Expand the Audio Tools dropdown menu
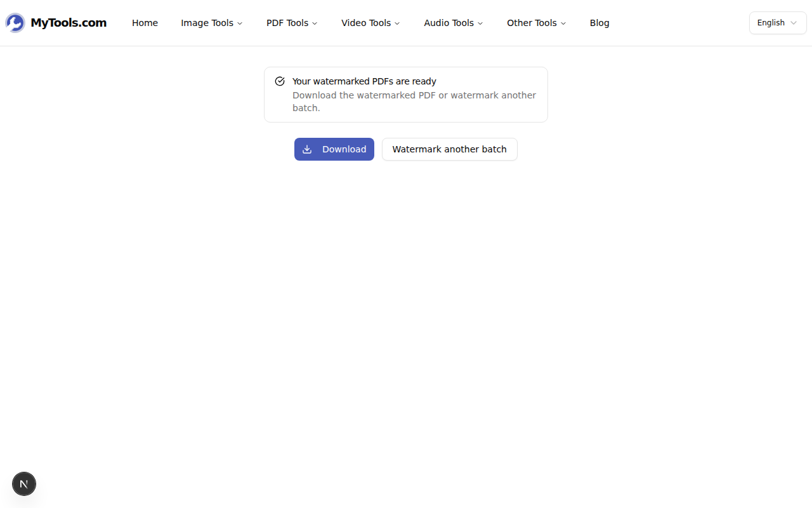Viewport: 812px width, 508px height. click(x=453, y=23)
